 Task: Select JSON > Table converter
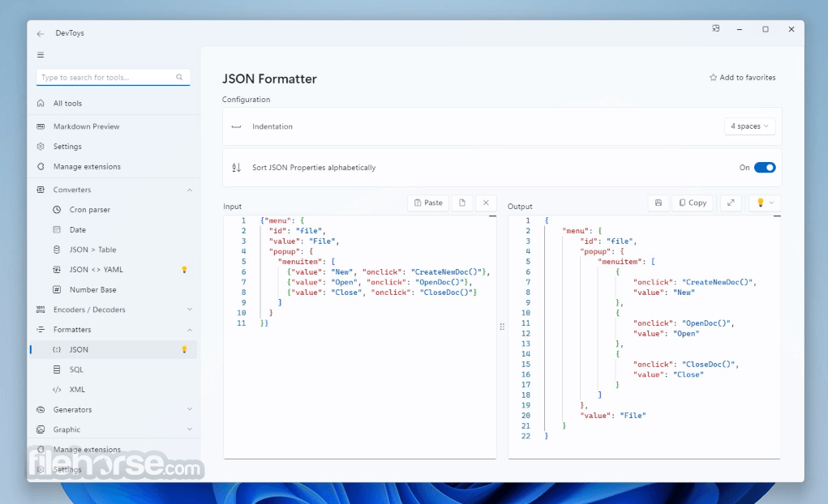click(x=114, y=250)
